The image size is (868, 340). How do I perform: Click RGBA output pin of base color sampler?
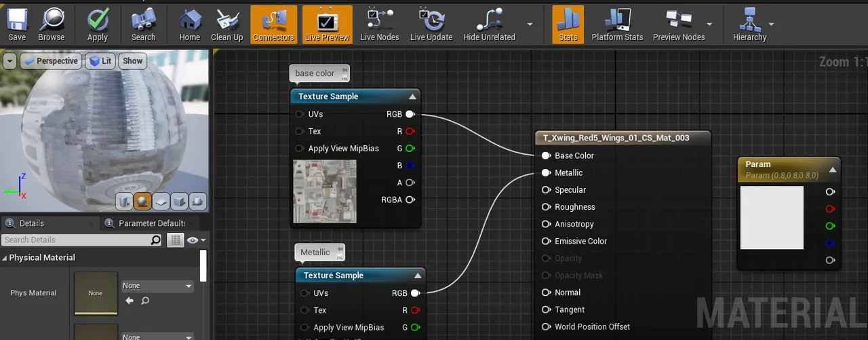(410, 200)
